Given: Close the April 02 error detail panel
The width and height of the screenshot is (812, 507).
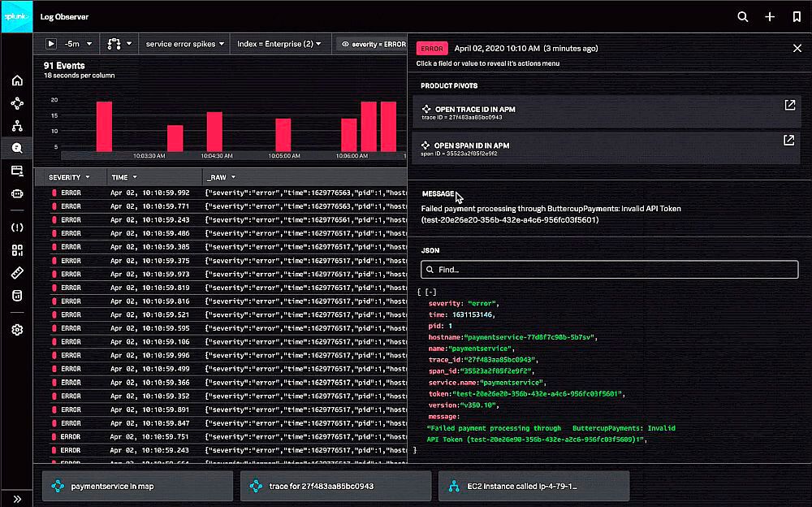Looking at the screenshot, I should tap(798, 48).
